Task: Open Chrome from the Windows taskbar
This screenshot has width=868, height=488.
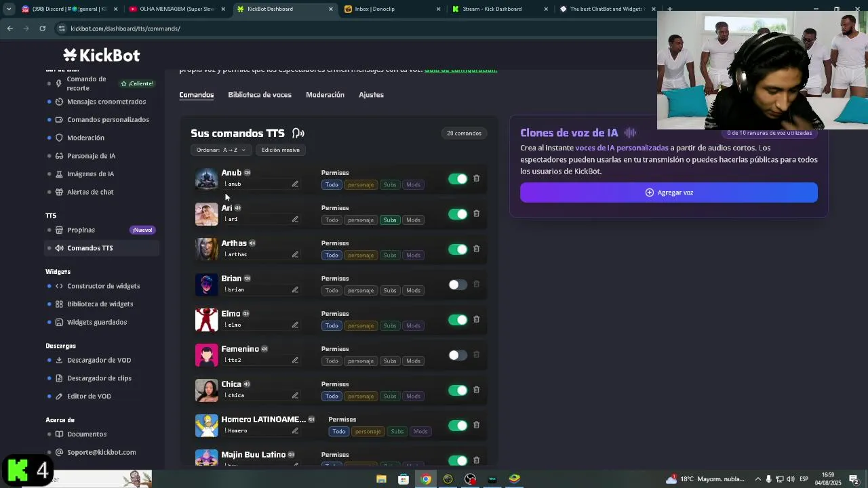Action: (426, 479)
